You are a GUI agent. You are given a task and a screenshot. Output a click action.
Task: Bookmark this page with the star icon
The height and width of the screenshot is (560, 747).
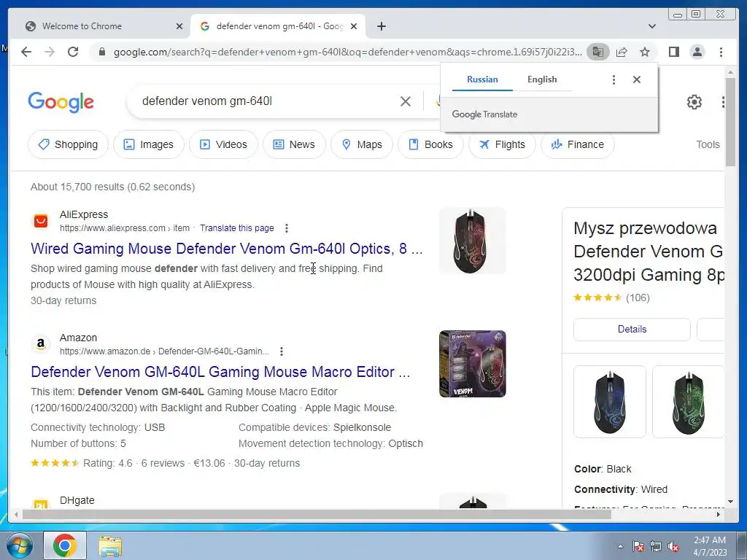point(645,52)
